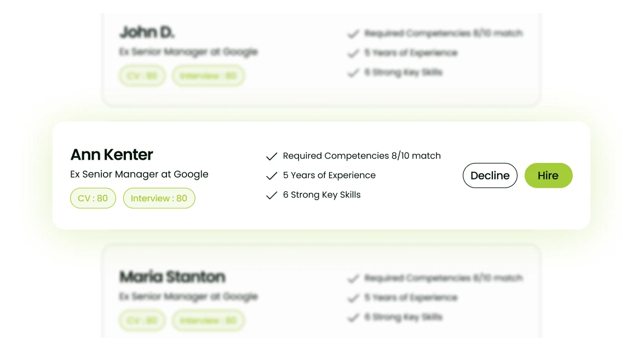The height and width of the screenshot is (350, 644).
Task: Click Ann's Ex Senior Manager at Google subtitle
Action: pos(139,174)
